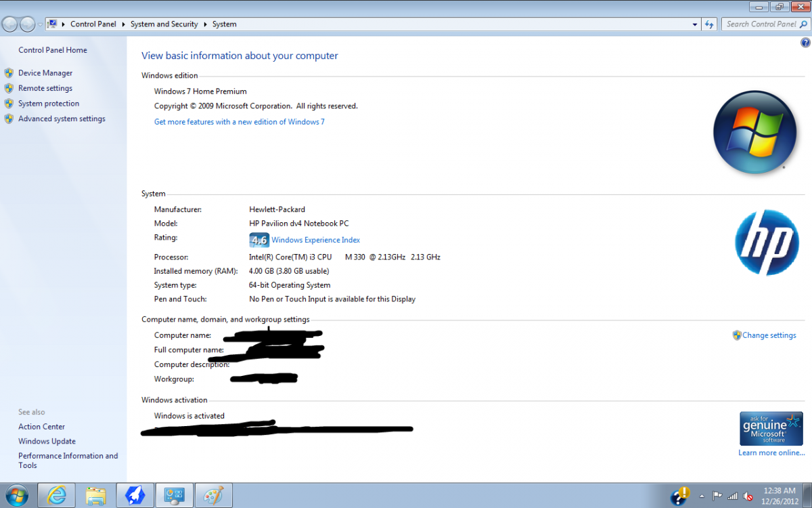Viewport: 812px width, 508px height.
Task: Click the network signal tray icon
Action: [x=733, y=496]
